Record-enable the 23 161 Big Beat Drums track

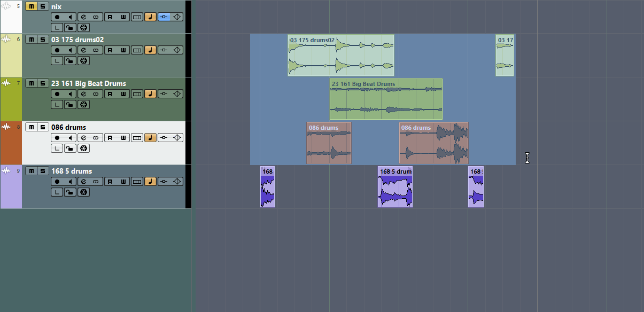click(57, 94)
